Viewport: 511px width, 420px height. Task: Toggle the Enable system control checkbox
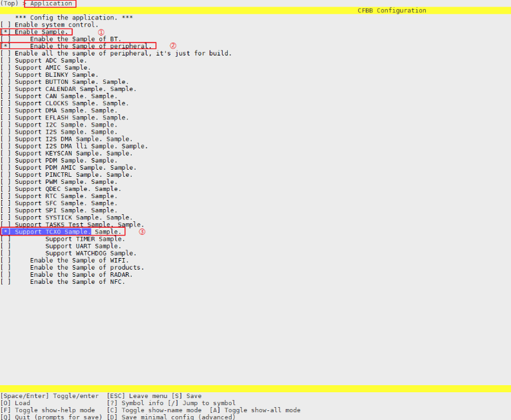[x=6, y=25]
